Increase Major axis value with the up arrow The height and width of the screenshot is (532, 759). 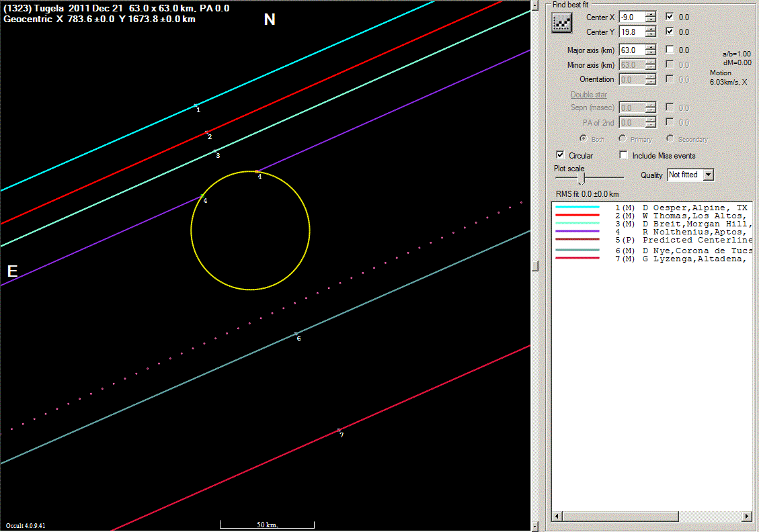point(650,46)
